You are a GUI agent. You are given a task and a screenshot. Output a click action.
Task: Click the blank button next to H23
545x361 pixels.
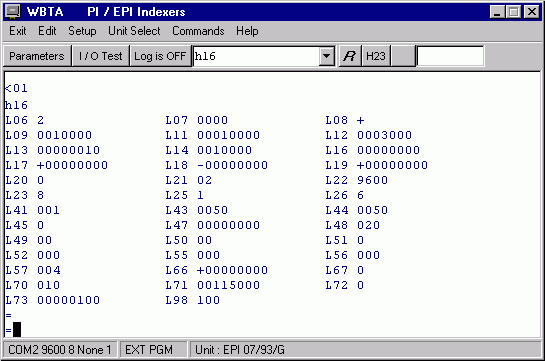click(x=403, y=56)
